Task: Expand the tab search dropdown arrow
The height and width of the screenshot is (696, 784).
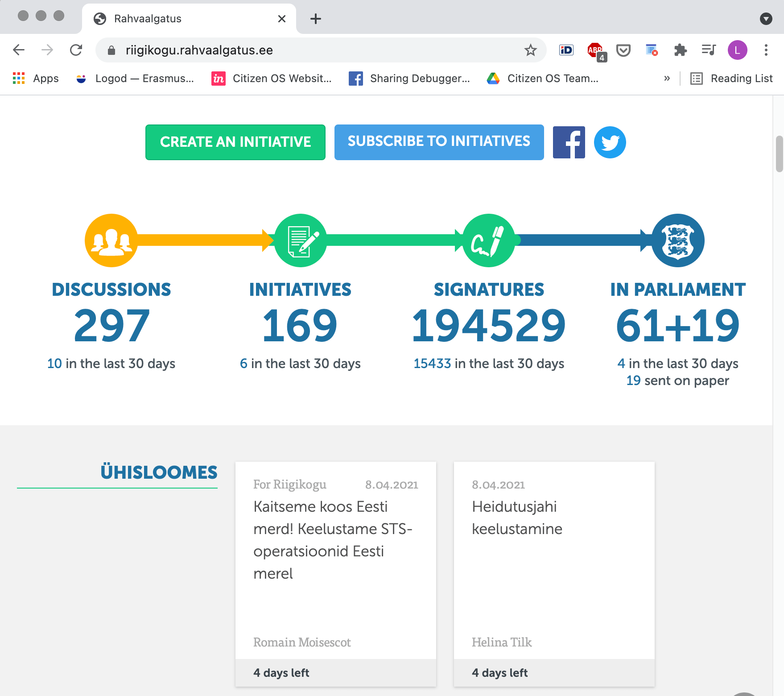Action: pos(766,19)
